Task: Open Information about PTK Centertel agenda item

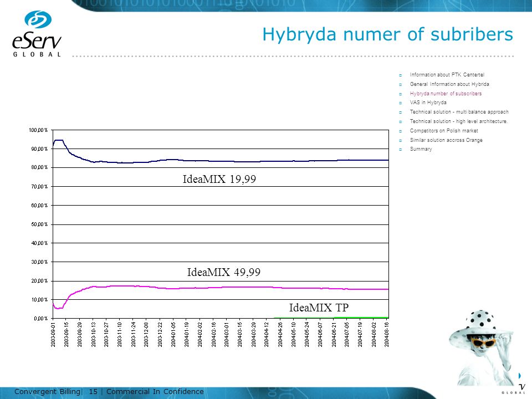Action: 447,75
